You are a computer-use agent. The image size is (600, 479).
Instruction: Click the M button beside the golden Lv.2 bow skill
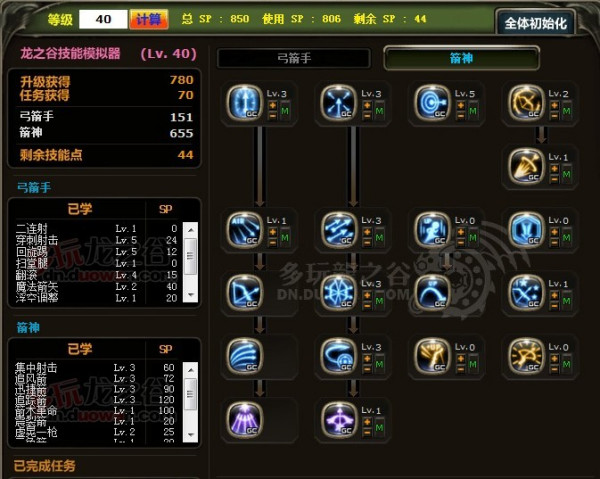(x=567, y=111)
